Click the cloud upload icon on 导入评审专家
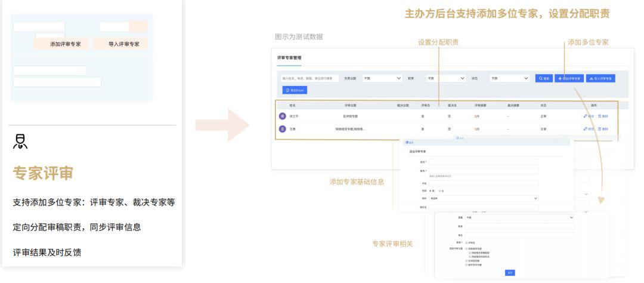The width and height of the screenshot is (644, 283). coord(592,78)
